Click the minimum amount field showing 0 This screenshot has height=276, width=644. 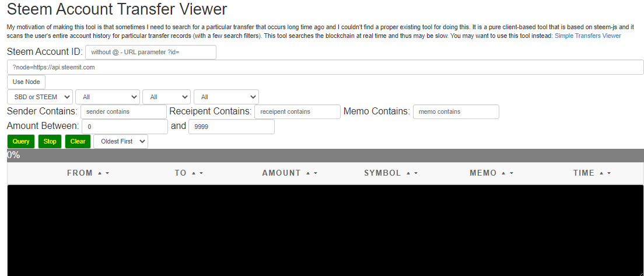click(125, 127)
